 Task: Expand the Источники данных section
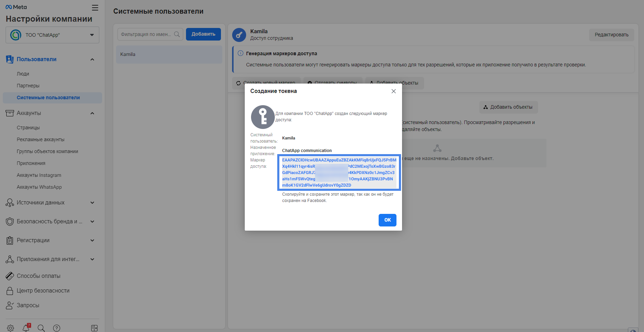coord(92,203)
